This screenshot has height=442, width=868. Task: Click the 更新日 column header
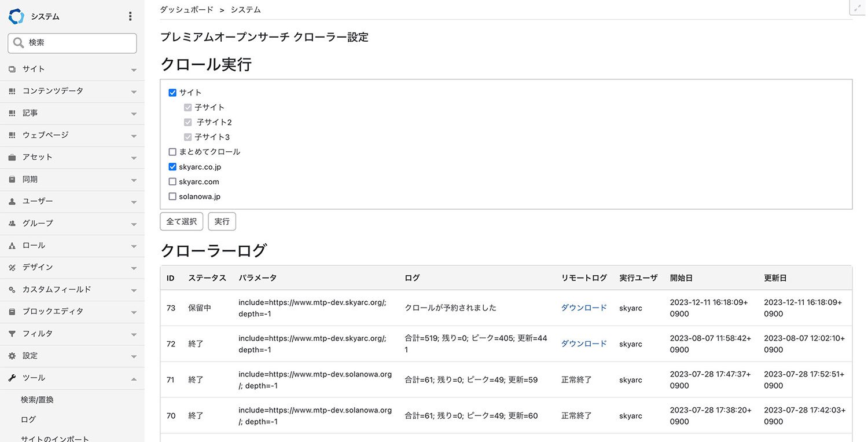point(775,278)
